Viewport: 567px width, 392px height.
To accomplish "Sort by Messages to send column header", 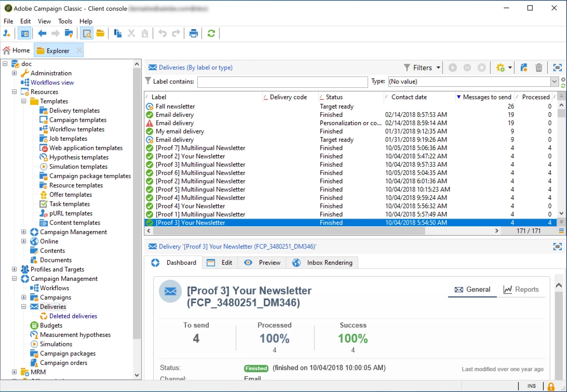I will (484, 97).
